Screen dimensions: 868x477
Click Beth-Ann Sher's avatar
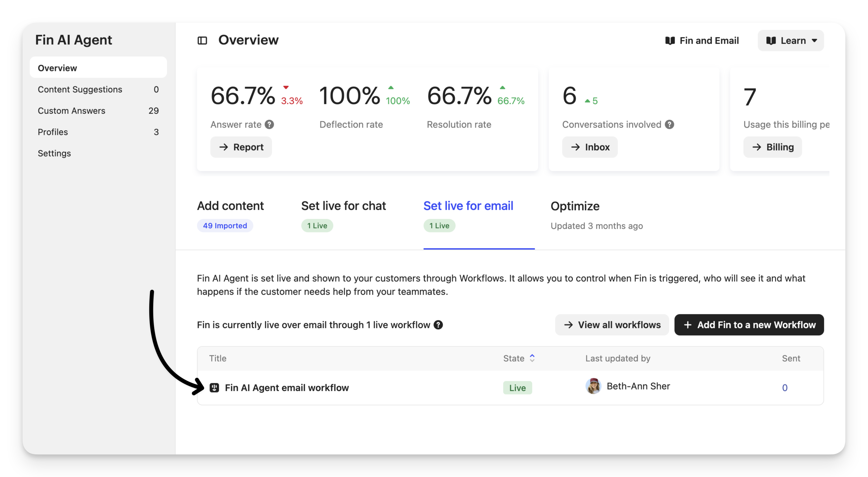click(593, 386)
